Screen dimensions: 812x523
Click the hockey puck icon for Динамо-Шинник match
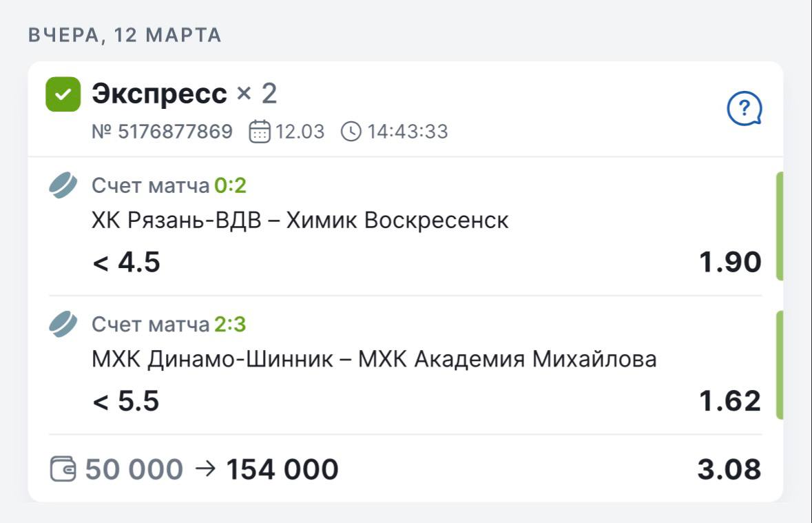coord(63,324)
